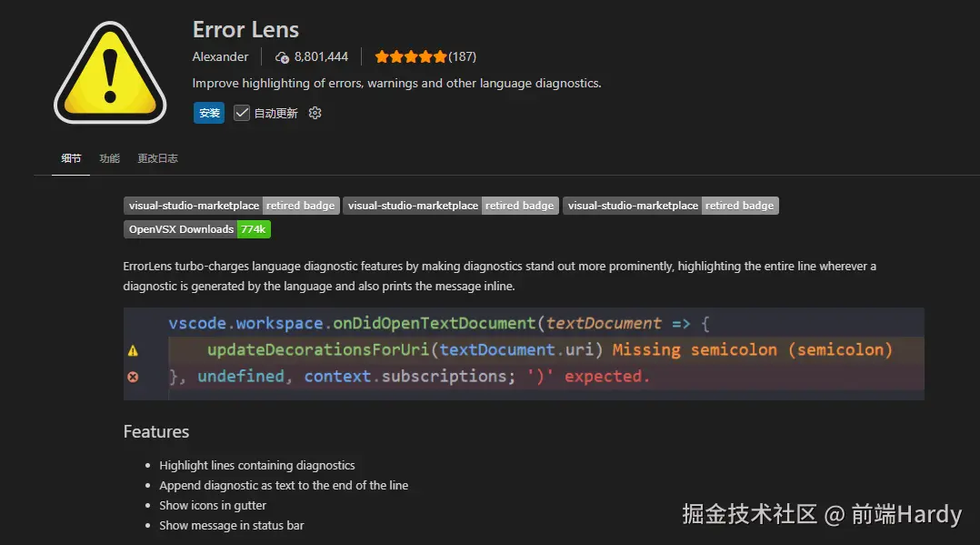The height and width of the screenshot is (545, 980).
Task: Click 'Show message in status bar' bullet
Action: [231, 526]
